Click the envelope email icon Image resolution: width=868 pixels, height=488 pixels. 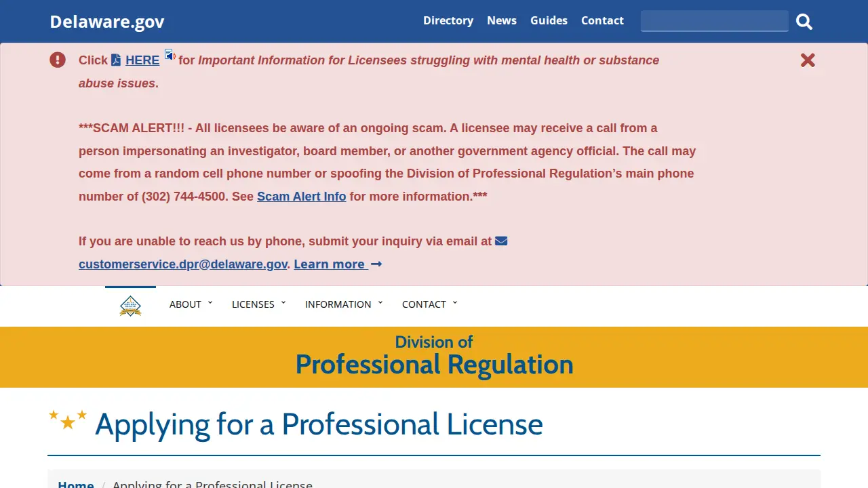501,241
